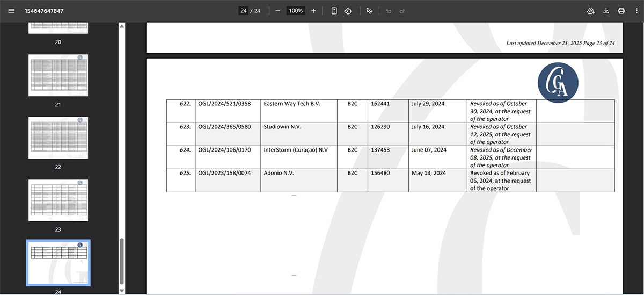The height and width of the screenshot is (295, 644).
Task: Enable the draw annotation tool
Action: coord(369,11)
